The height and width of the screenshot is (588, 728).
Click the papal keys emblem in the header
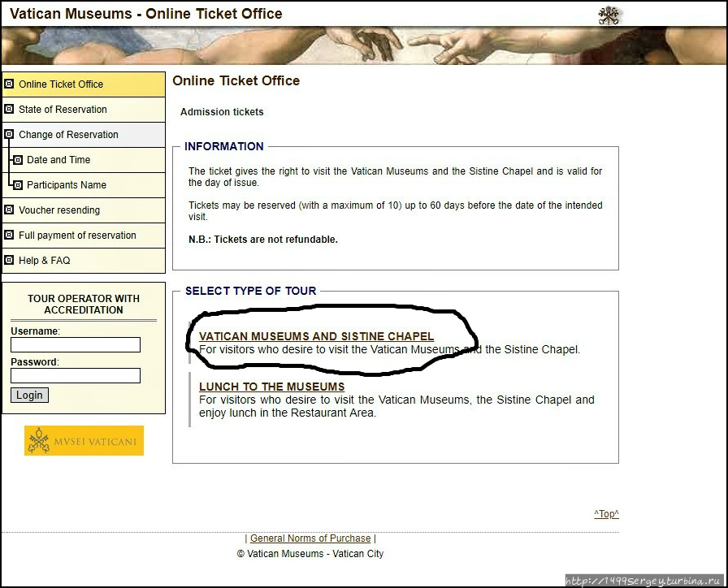(x=609, y=15)
